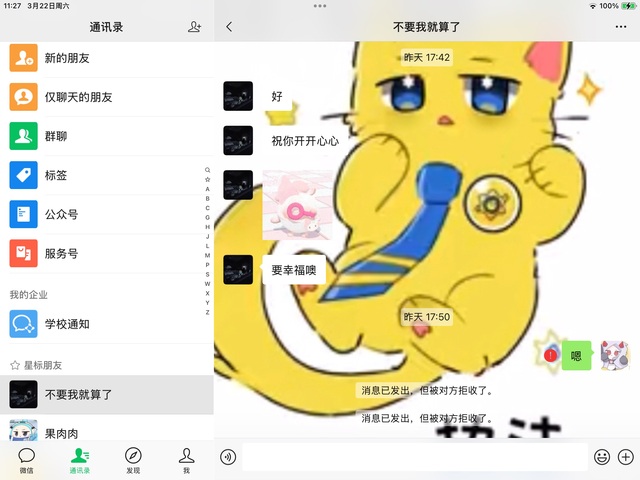This screenshot has height=480, width=640.
Task: Tap the add friend icon in contacts header
Action: [x=194, y=27]
